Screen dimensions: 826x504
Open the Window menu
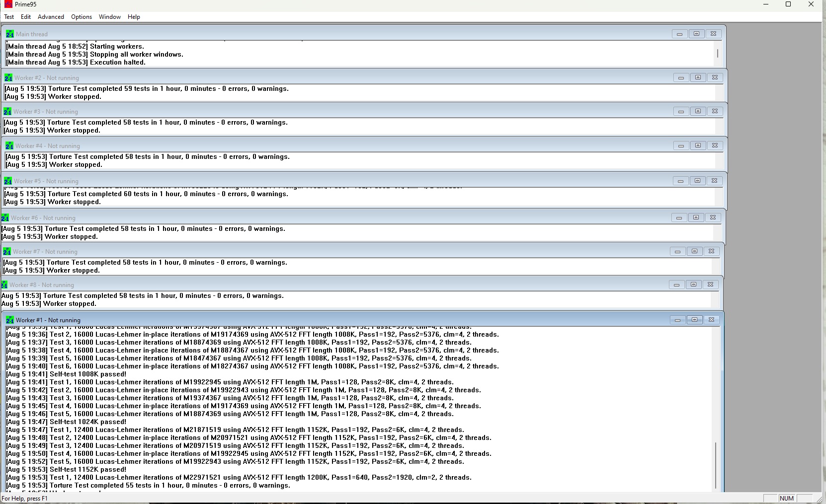point(110,17)
